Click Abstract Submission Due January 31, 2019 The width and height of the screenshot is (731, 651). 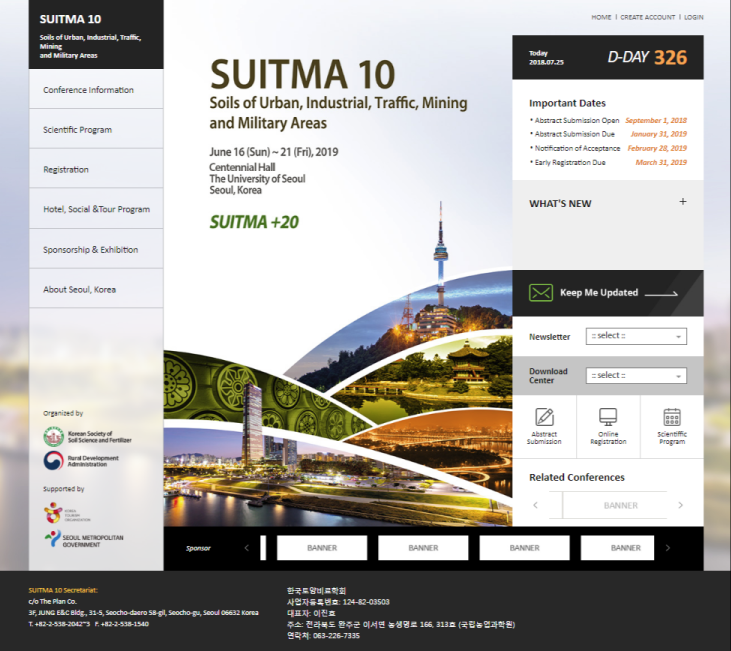[608, 134]
